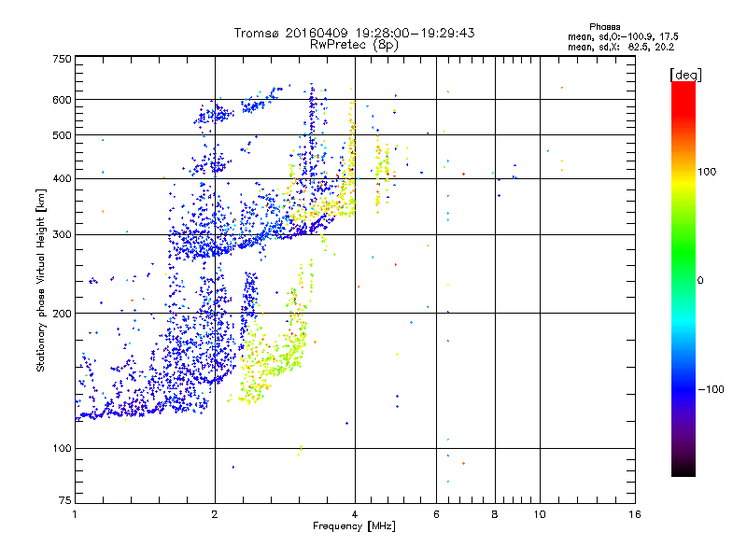Viewport: 747px width, 560px height.
Task: Click the y-axis label '750'
Action: [x=63, y=59]
